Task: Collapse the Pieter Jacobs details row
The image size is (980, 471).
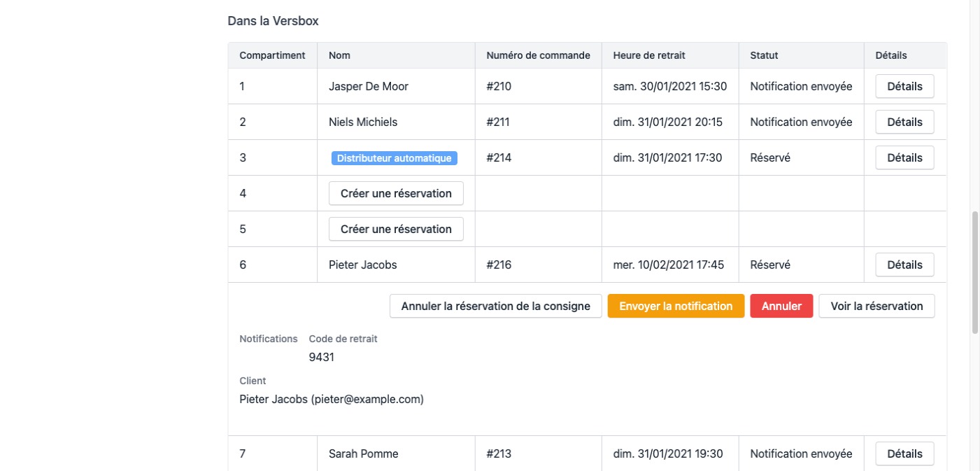Action: pos(904,265)
